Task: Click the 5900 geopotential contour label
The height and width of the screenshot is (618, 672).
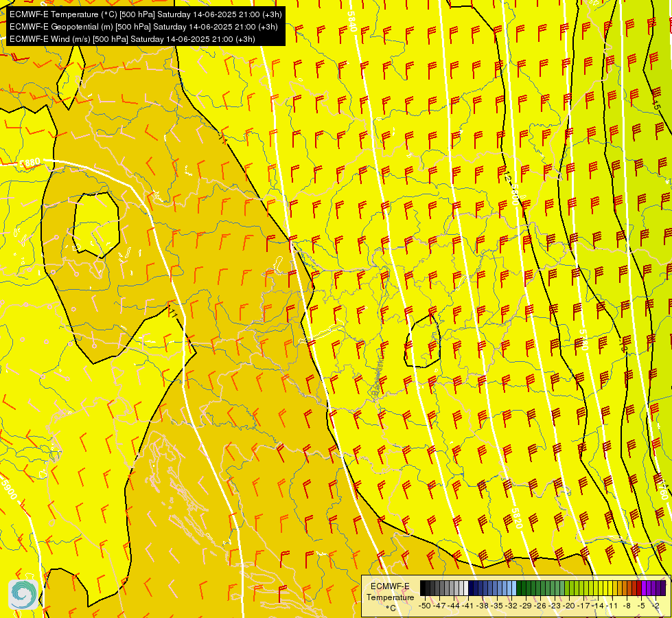Action: [9, 490]
